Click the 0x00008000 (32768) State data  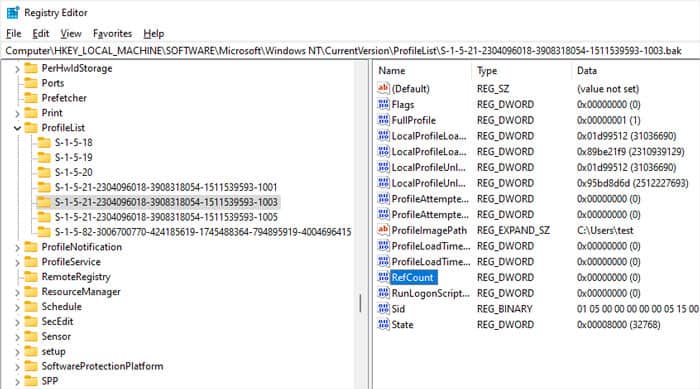click(x=618, y=325)
